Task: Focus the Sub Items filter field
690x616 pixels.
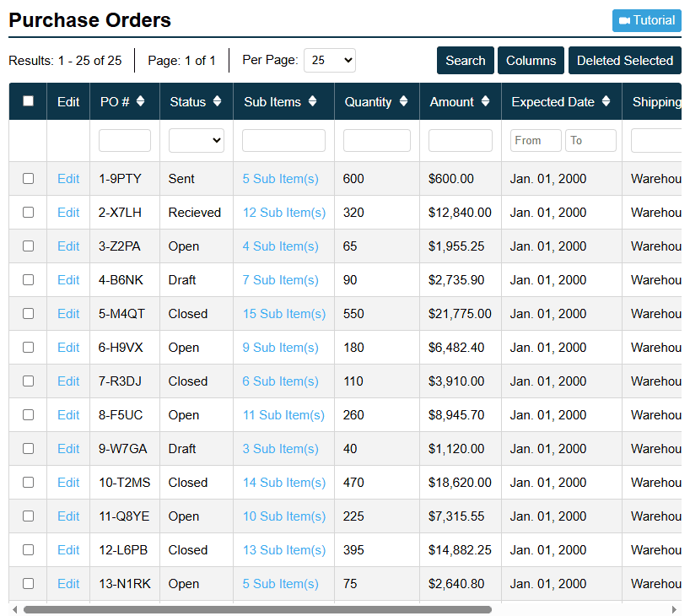Action: coord(283,140)
